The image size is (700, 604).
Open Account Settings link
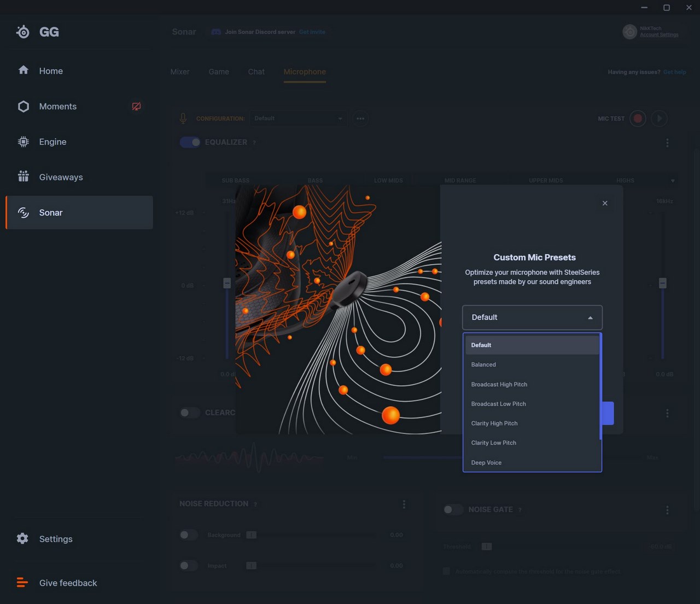pos(659,34)
